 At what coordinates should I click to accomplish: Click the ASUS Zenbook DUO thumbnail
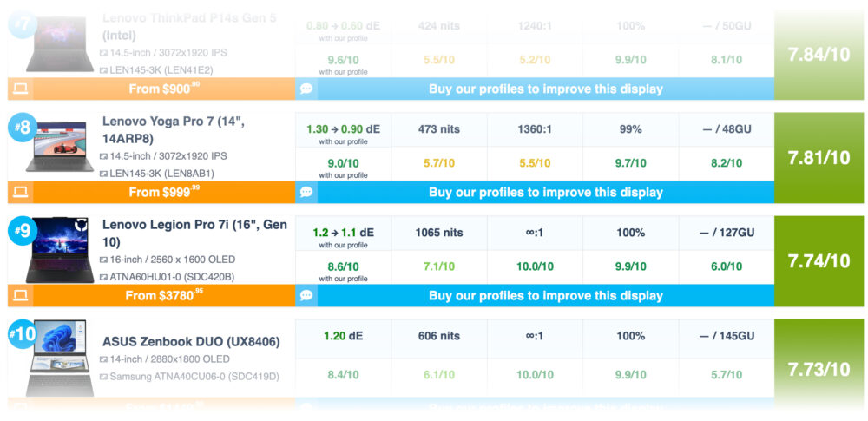[60, 358]
